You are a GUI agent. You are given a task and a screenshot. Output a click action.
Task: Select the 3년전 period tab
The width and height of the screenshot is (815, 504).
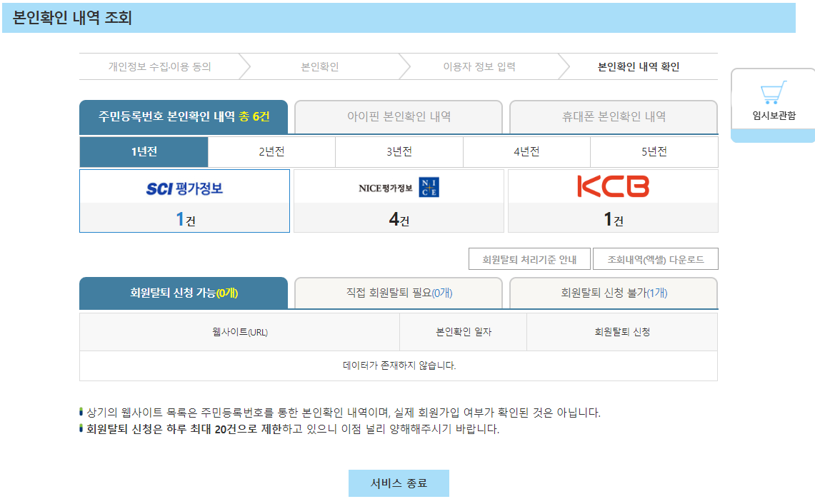coord(399,152)
